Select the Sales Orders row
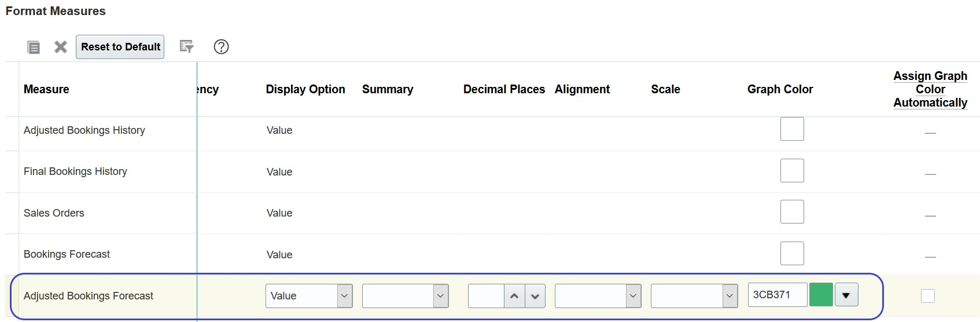This screenshot has width=980, height=322. [x=54, y=213]
